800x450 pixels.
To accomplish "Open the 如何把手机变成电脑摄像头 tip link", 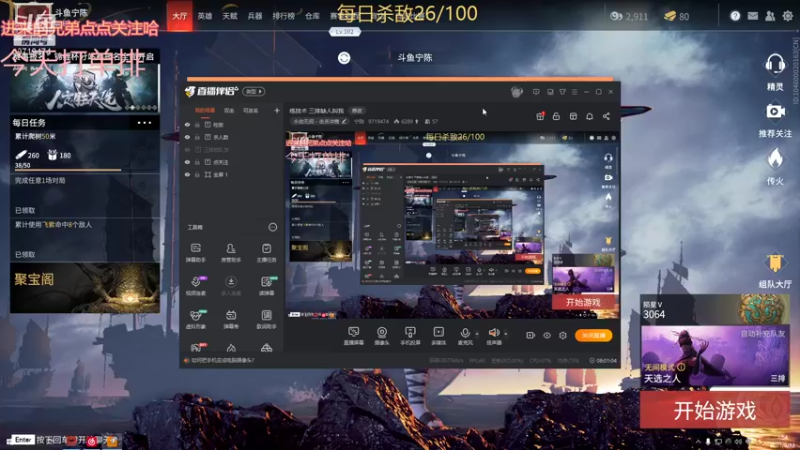I will 222,360.
